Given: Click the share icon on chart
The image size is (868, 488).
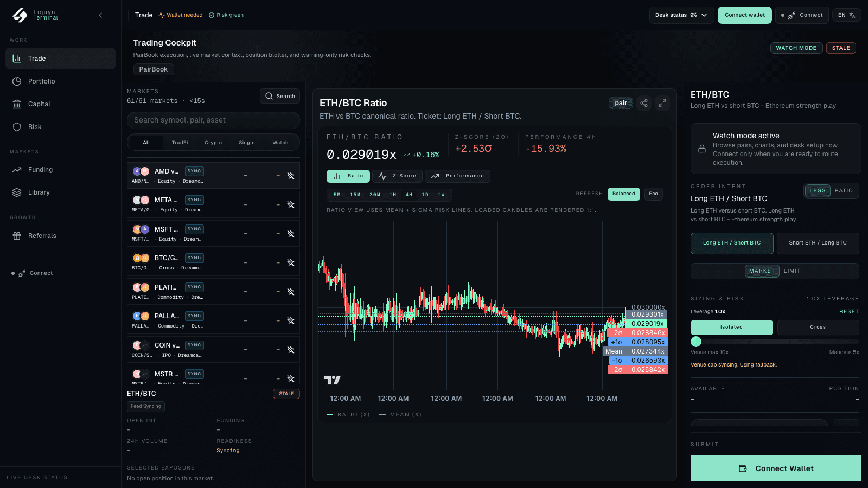Looking at the screenshot, I should 644,103.
